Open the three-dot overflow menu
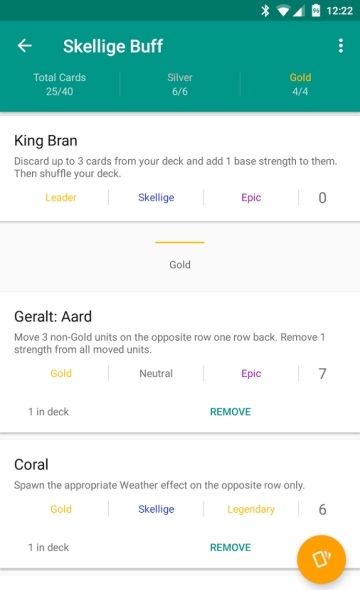The width and height of the screenshot is (360, 590). click(340, 46)
